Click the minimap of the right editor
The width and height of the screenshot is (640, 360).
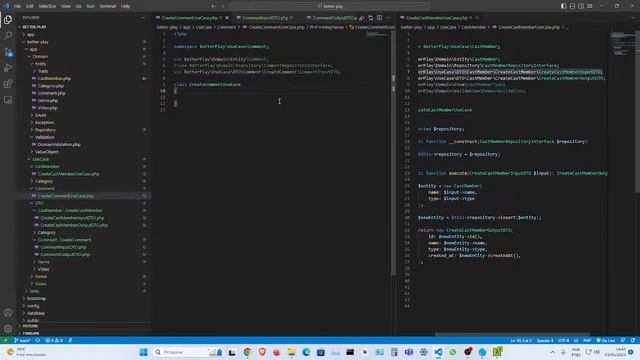coord(622,45)
